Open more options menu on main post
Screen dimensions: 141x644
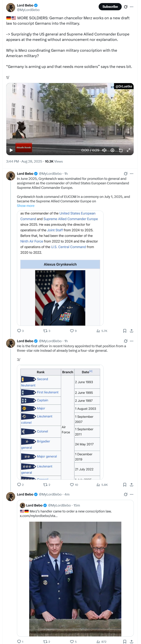tap(132, 7)
